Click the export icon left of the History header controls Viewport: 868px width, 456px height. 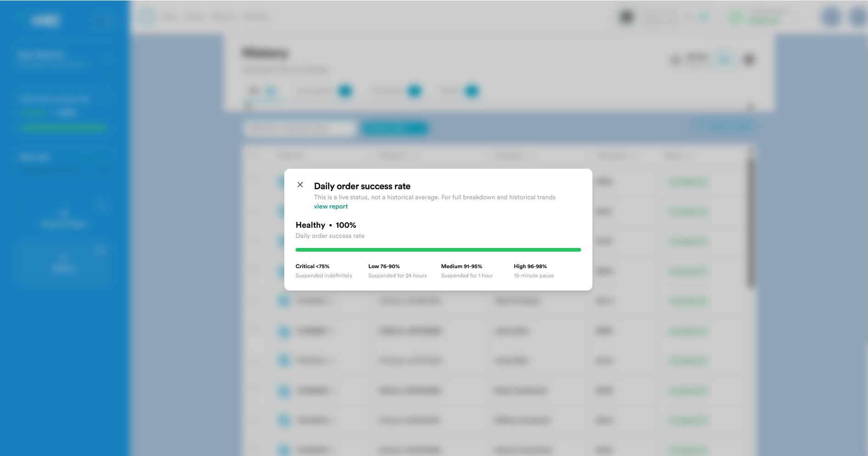coord(675,59)
